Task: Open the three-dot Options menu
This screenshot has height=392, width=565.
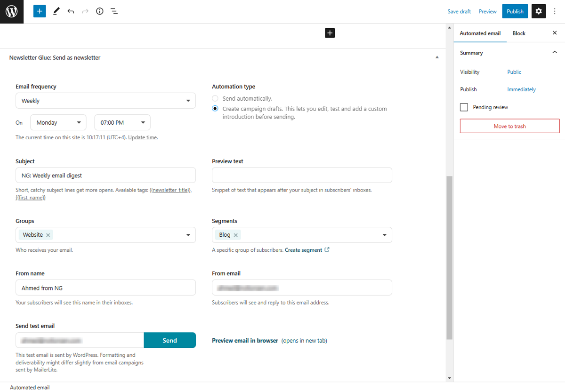Action: pos(555,11)
